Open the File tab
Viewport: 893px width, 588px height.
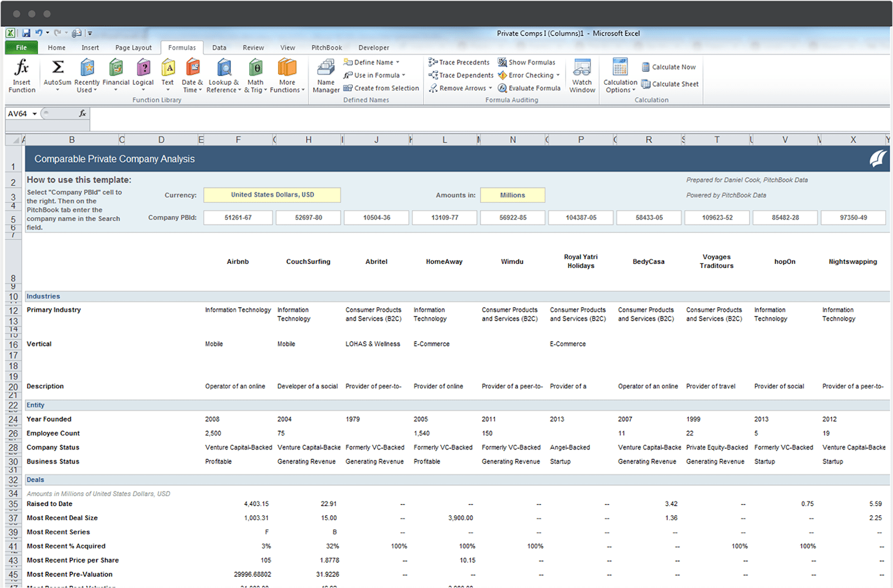21,48
